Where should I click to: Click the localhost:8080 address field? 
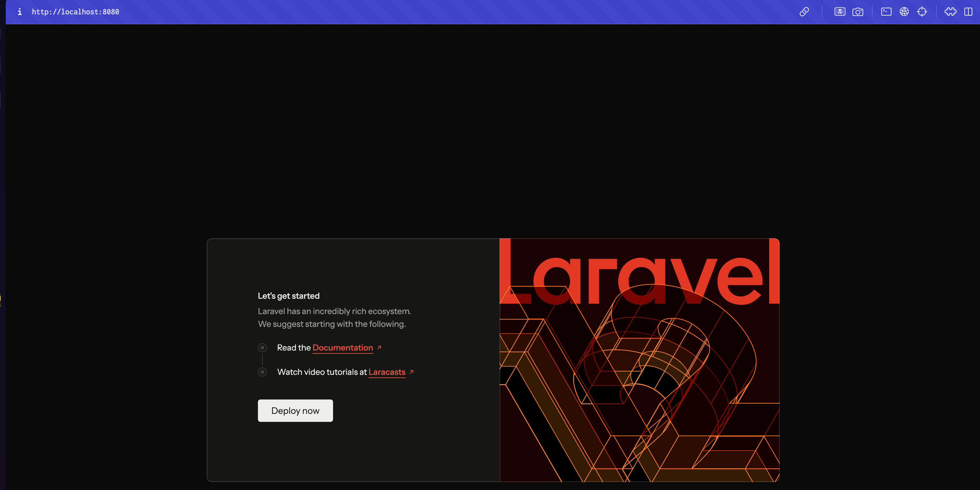coord(75,12)
